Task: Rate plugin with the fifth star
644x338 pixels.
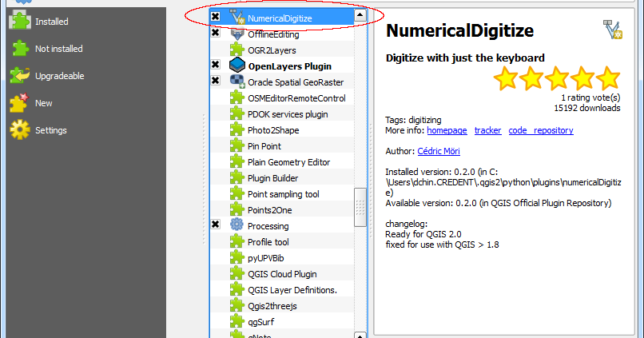Action: point(608,78)
